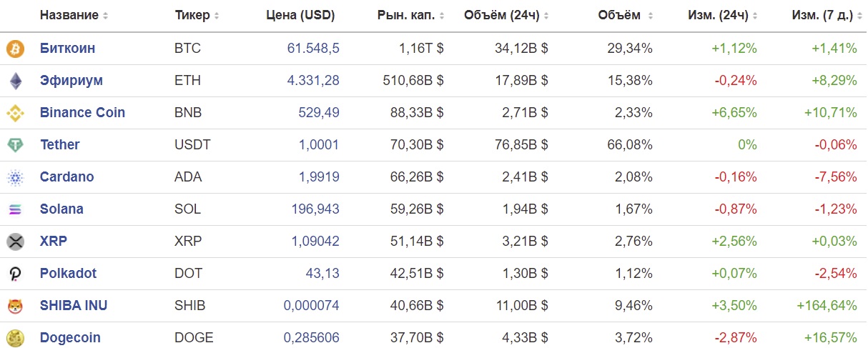
Task: Click the Binance Coin yellow logo icon
Action: pos(15,113)
